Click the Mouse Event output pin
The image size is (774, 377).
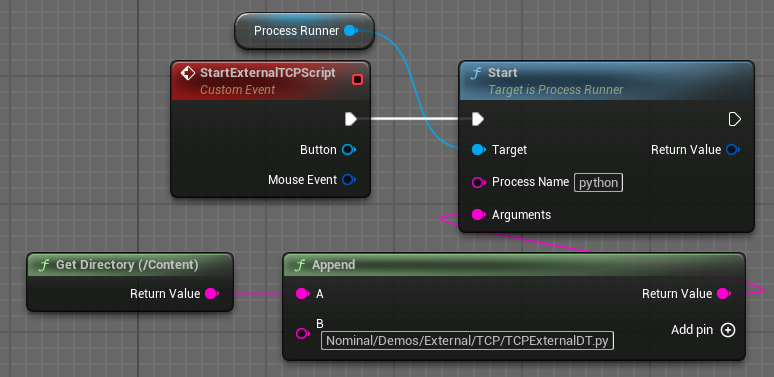click(349, 180)
